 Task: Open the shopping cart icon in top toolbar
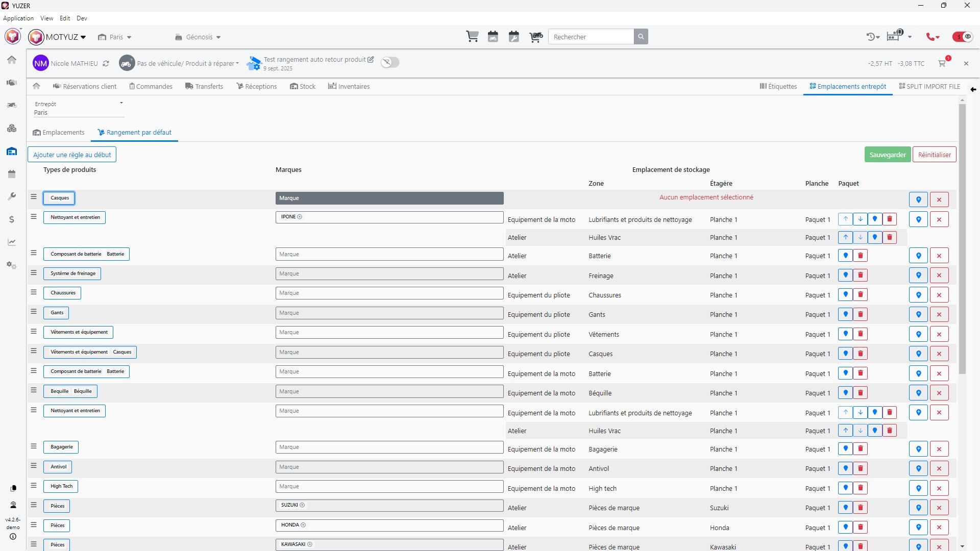click(x=472, y=37)
